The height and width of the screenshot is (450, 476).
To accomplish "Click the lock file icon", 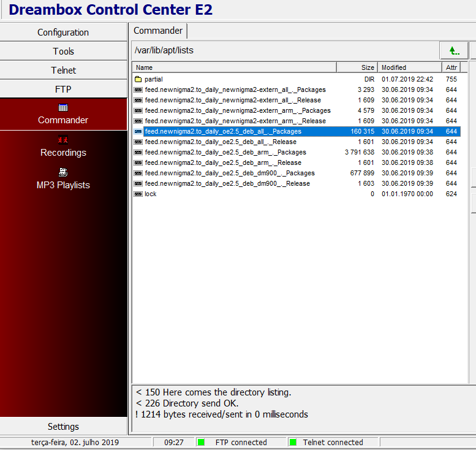I will click(x=138, y=194).
